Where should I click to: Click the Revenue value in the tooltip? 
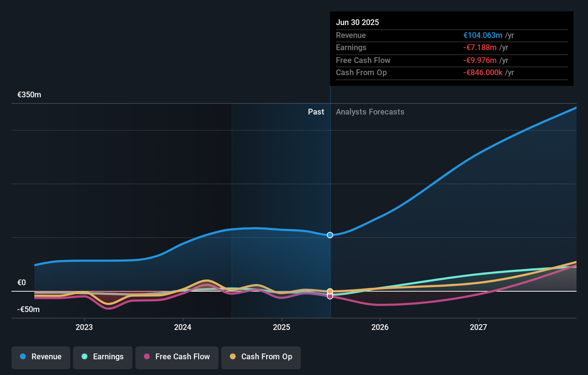pos(483,35)
